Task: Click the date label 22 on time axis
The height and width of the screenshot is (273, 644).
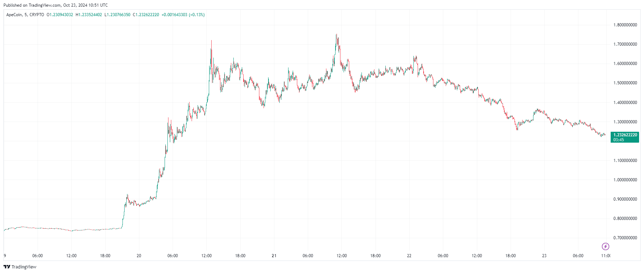Action: pyautogui.click(x=409, y=256)
